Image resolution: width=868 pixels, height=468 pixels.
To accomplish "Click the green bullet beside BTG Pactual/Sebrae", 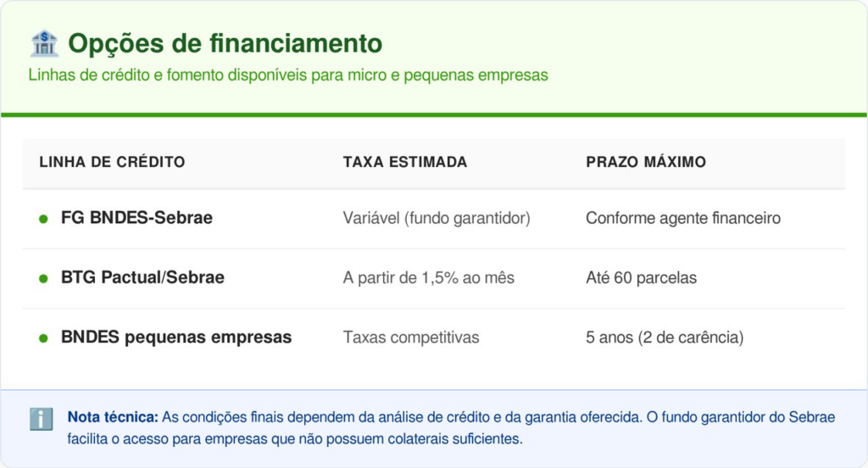I will [43, 278].
